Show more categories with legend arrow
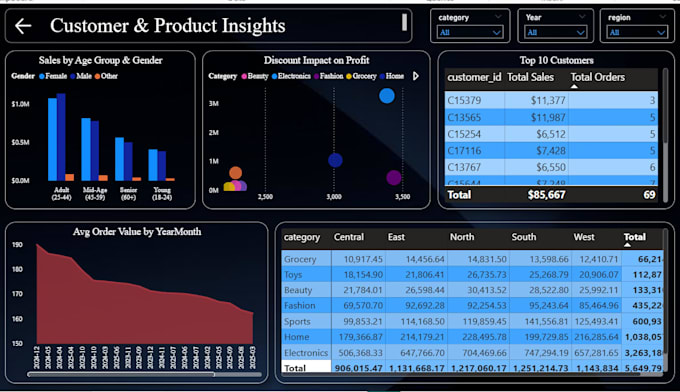The height and width of the screenshot is (392, 680). pos(415,76)
